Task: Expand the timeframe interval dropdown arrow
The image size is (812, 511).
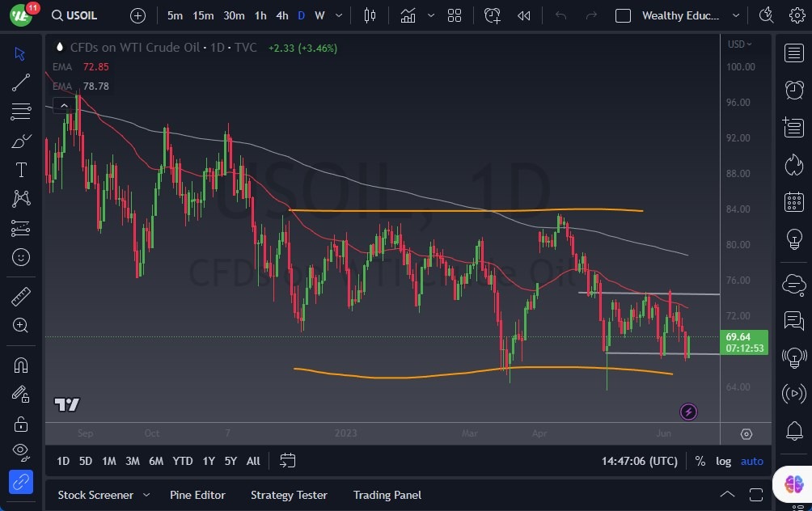Action: pyautogui.click(x=339, y=15)
